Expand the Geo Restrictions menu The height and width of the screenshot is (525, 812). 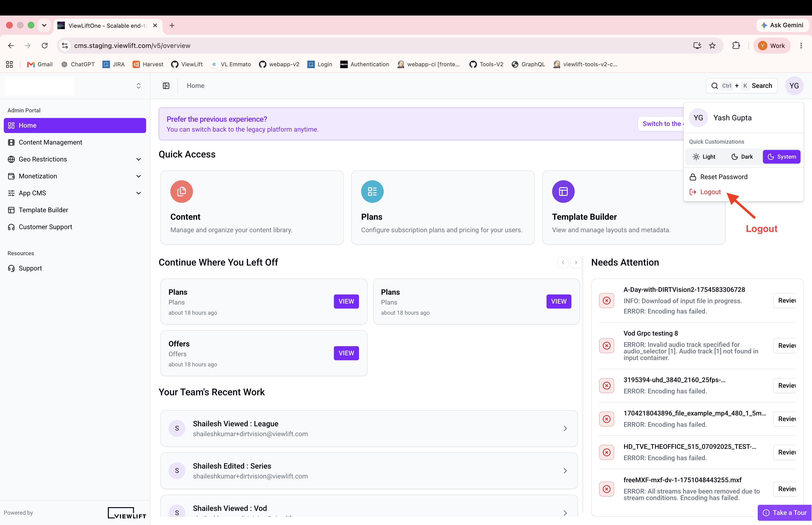pyautogui.click(x=75, y=159)
